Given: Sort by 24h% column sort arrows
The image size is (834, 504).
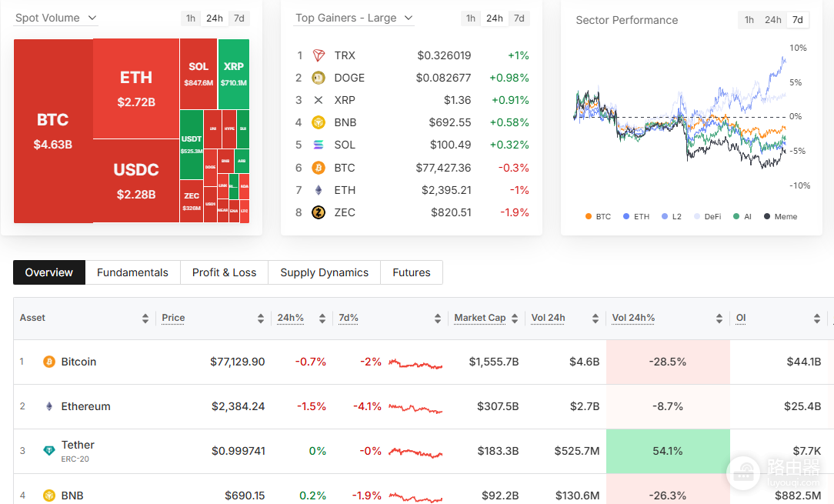Looking at the screenshot, I should pyautogui.click(x=322, y=319).
